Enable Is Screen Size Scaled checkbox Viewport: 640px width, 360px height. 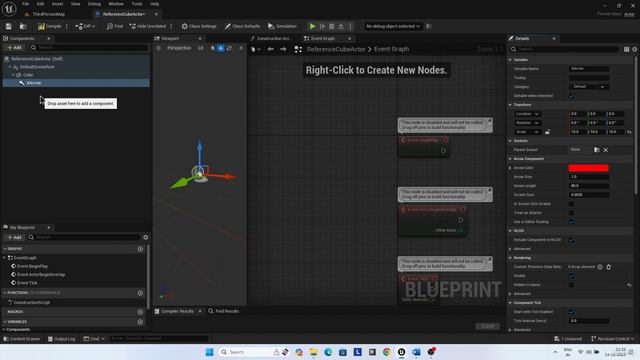[571, 204]
